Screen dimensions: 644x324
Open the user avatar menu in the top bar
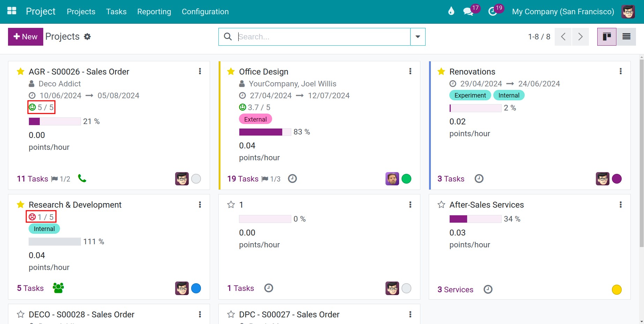pyautogui.click(x=628, y=11)
